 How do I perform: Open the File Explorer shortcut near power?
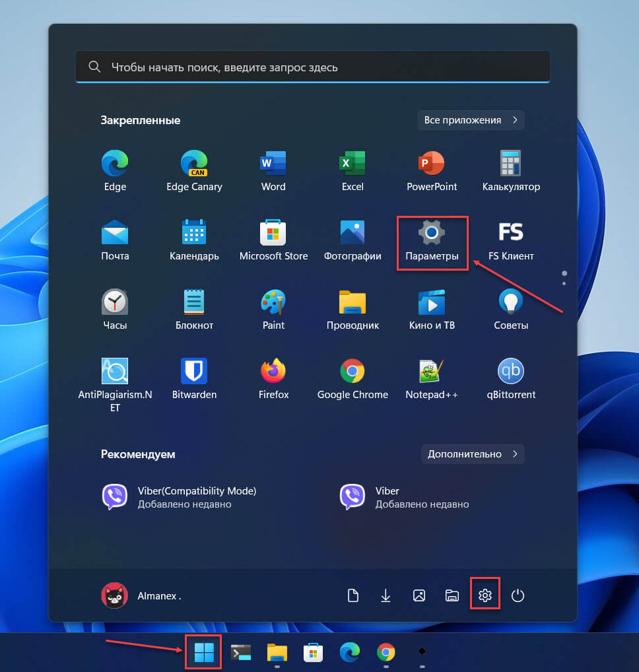tap(452, 595)
